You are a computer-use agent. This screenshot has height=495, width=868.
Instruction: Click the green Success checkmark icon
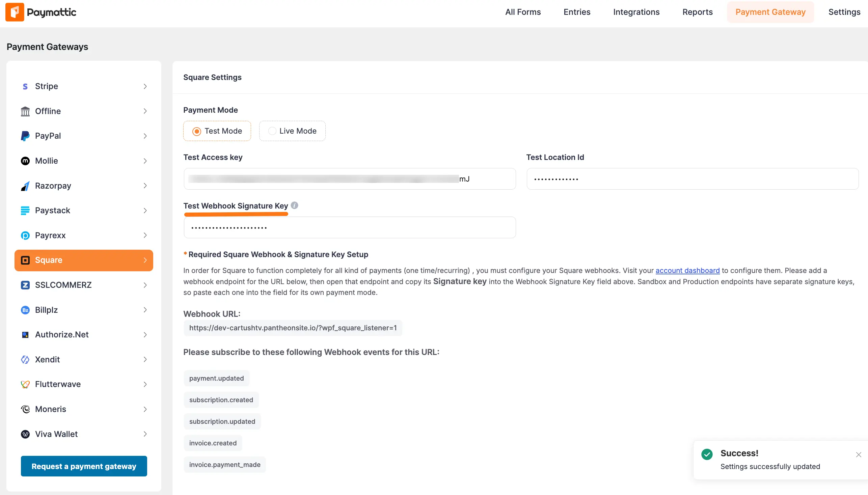[x=707, y=455]
